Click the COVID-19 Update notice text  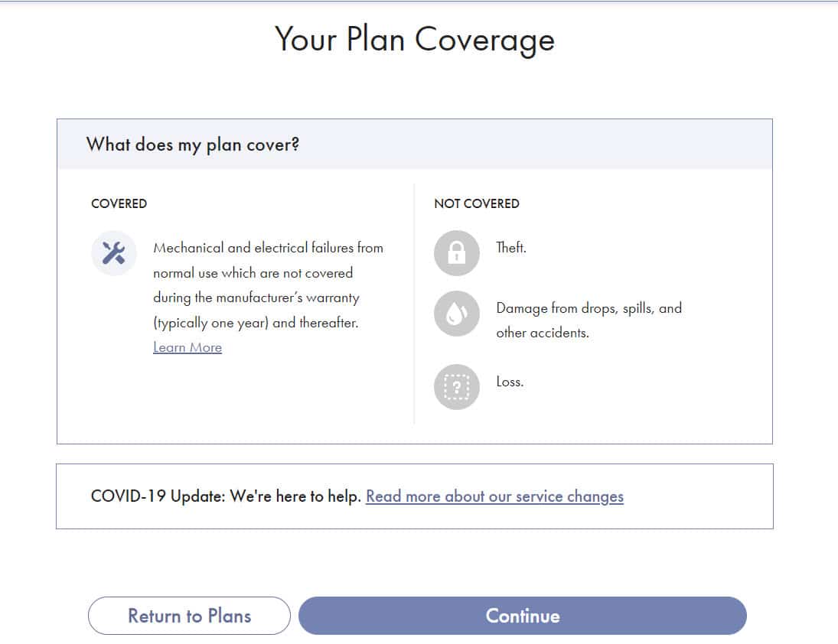click(x=226, y=496)
